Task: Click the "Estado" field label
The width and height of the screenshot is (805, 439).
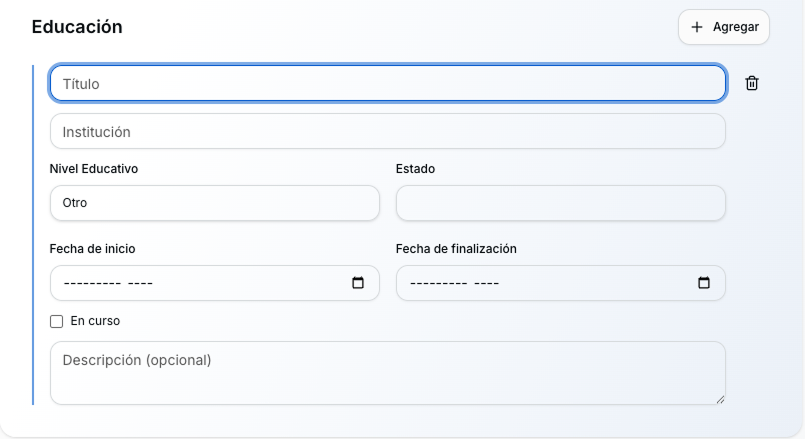Action: click(x=415, y=169)
